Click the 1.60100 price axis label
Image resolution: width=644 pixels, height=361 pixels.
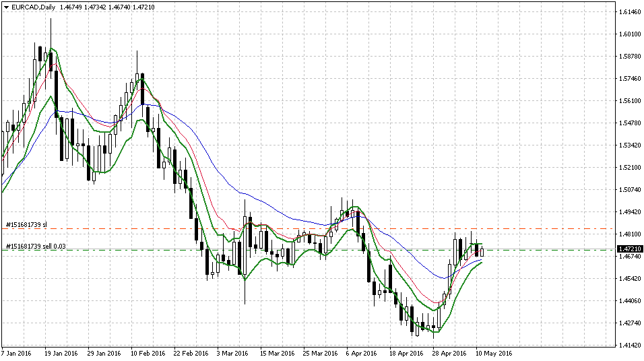(x=630, y=34)
